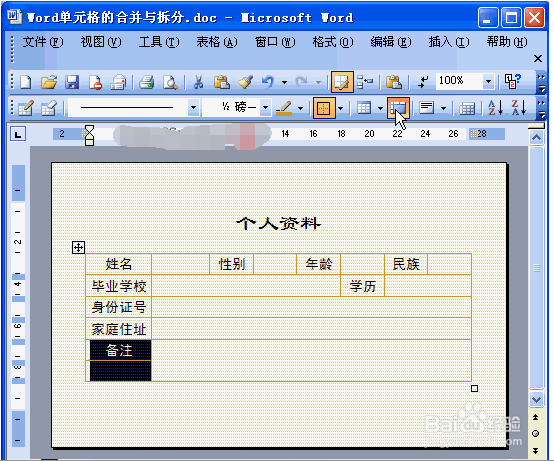Open the line weight ½ 磅 dropdown
The image size is (554, 461).
[265, 107]
